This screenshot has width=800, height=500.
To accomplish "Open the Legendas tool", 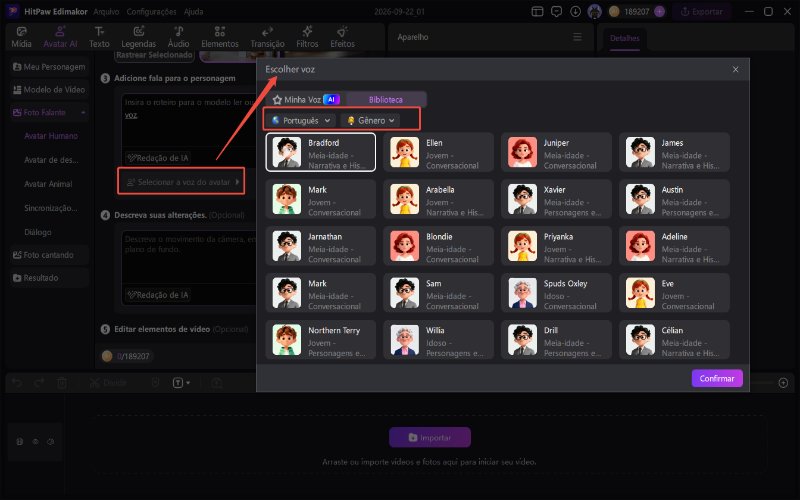I will point(138,37).
